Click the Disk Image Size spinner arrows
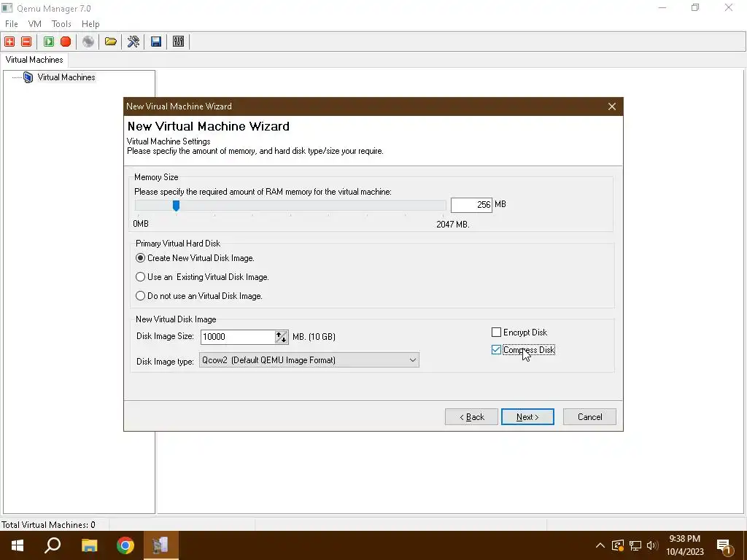747x560 pixels. click(282, 337)
